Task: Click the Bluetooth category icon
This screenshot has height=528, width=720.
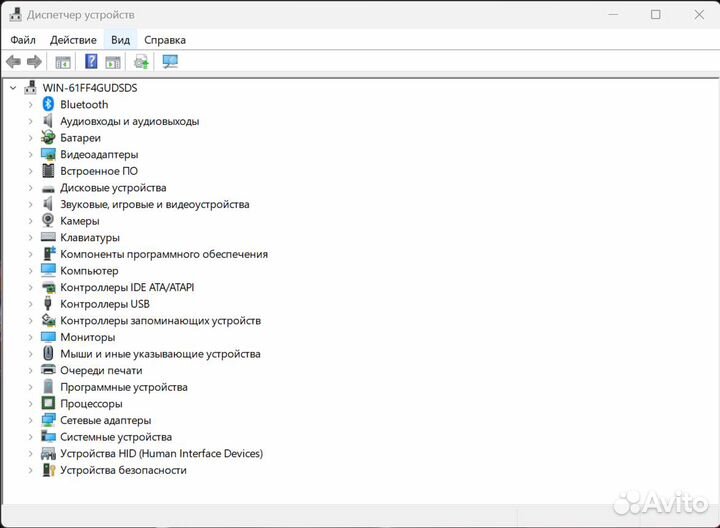Action: (48, 104)
